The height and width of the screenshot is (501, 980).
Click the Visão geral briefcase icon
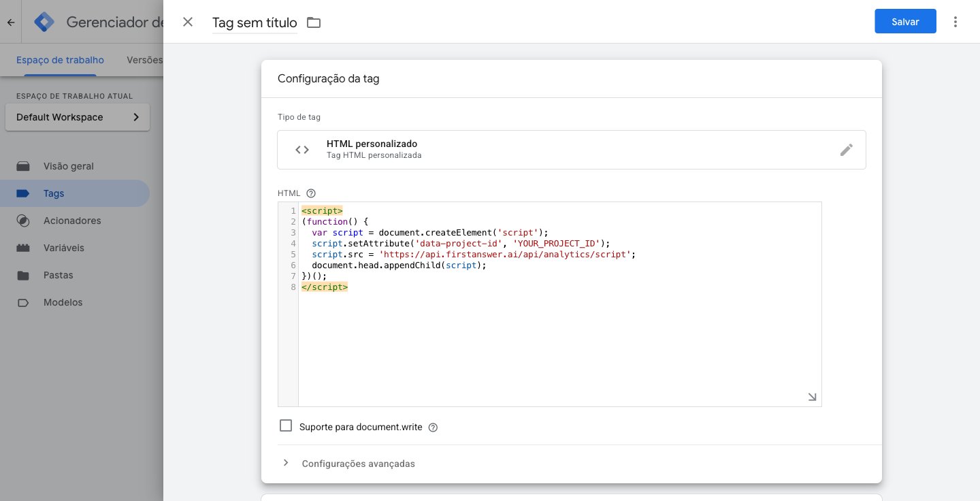tap(23, 166)
